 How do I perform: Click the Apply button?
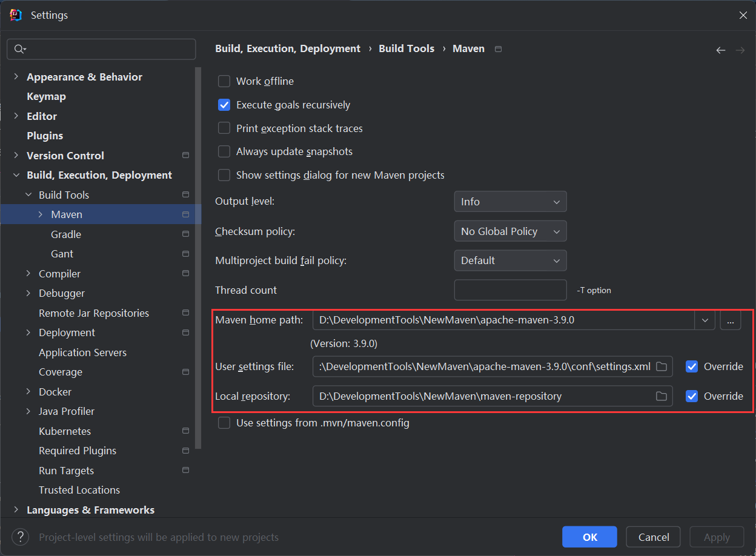[x=717, y=537]
